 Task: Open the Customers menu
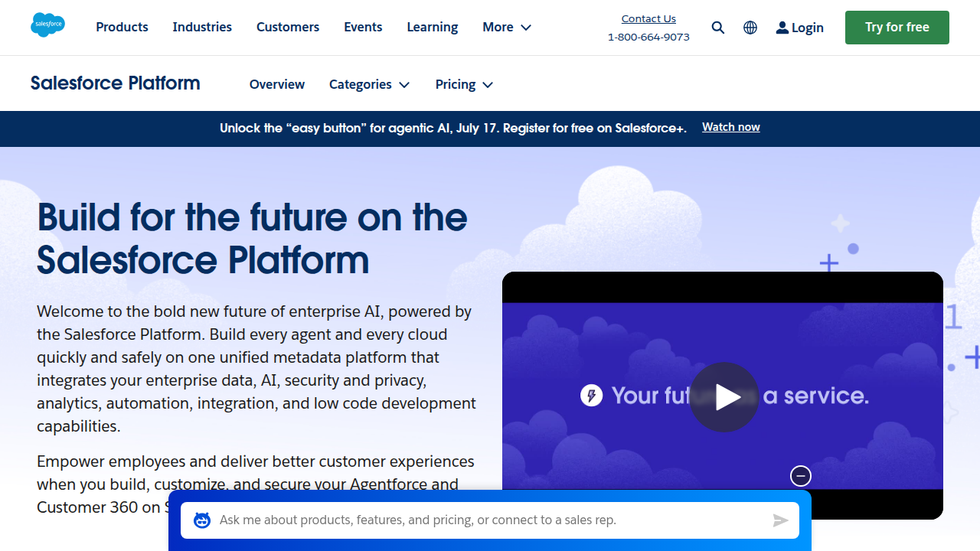288,27
